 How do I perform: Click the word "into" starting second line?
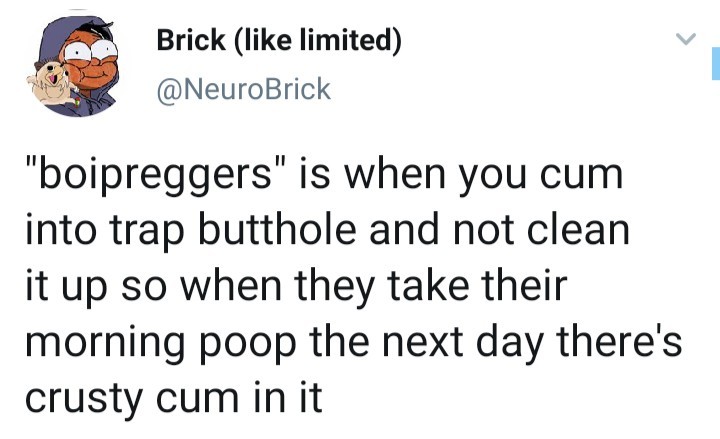click(61, 230)
